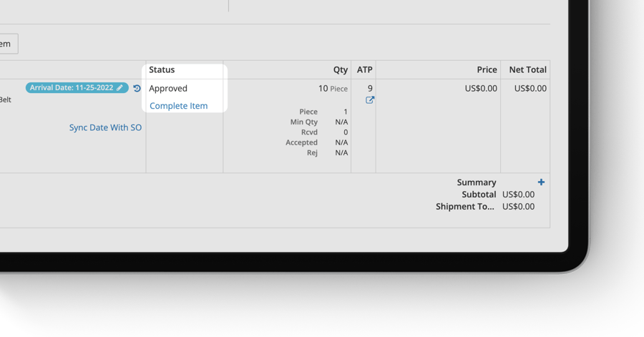This screenshot has height=337, width=644.
Task: Click the partially visible button at top left
Action: pos(7,44)
